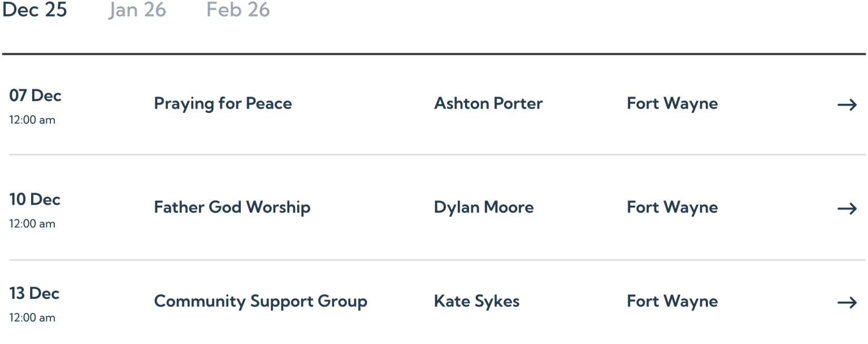Screen dimensions: 868x344
Task: Click arrow icon for Community Support Group
Action: pyautogui.click(x=847, y=302)
